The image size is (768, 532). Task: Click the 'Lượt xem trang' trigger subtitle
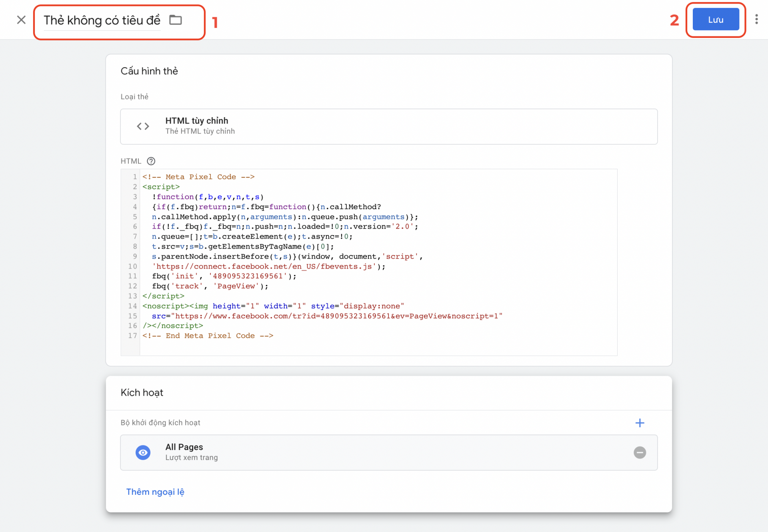192,458
